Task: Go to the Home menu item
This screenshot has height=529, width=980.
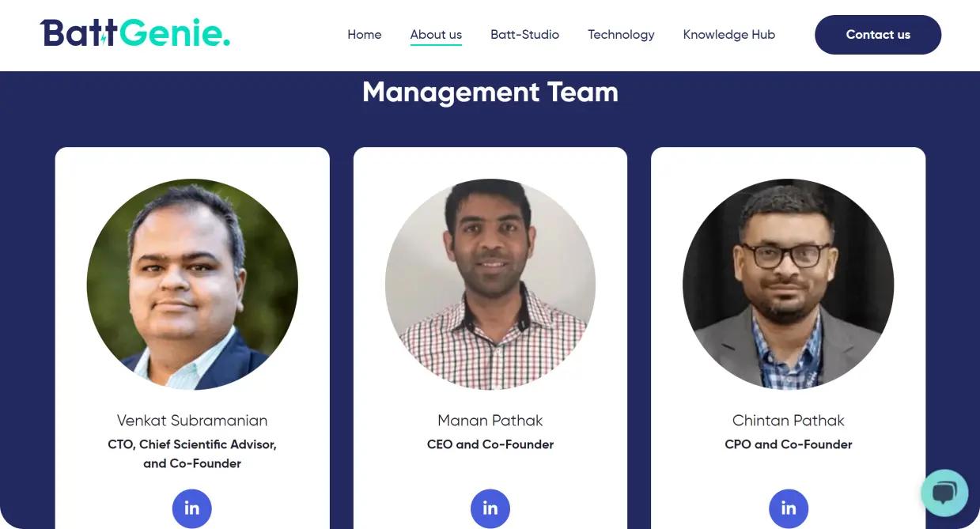Action: 365,35
